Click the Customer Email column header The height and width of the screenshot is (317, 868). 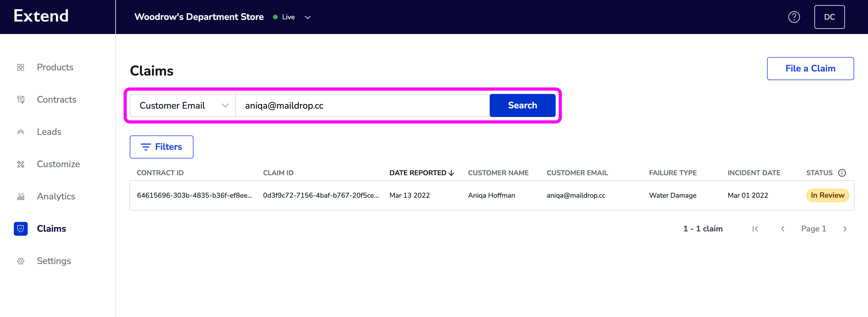coord(577,173)
